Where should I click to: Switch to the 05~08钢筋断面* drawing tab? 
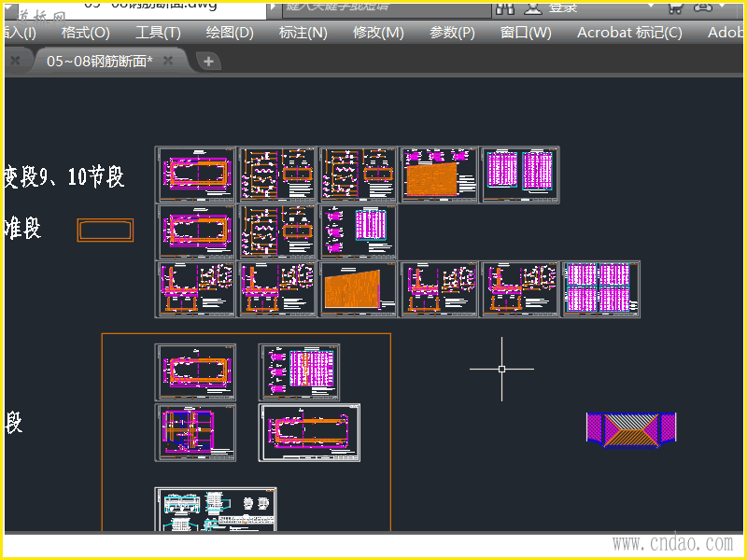click(100, 61)
